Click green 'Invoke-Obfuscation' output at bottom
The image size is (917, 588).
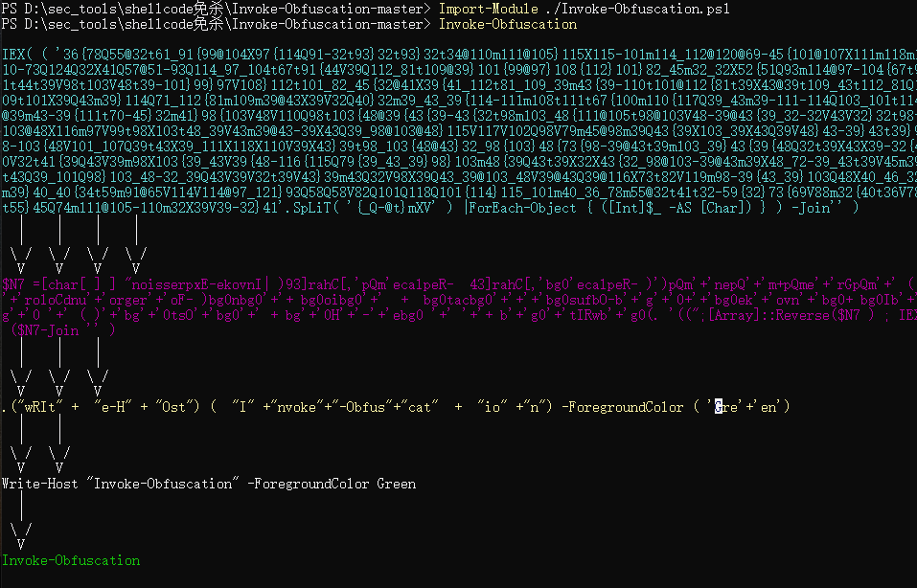click(71, 560)
